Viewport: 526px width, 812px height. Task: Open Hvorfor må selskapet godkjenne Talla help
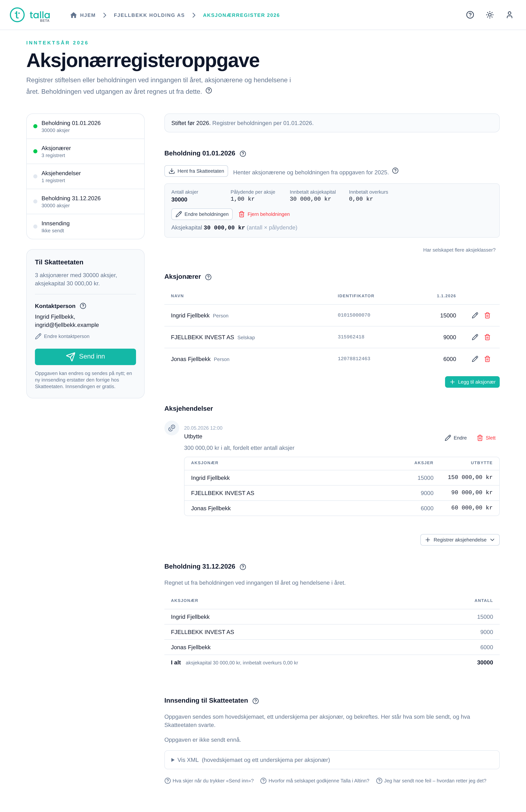pyautogui.click(x=315, y=781)
